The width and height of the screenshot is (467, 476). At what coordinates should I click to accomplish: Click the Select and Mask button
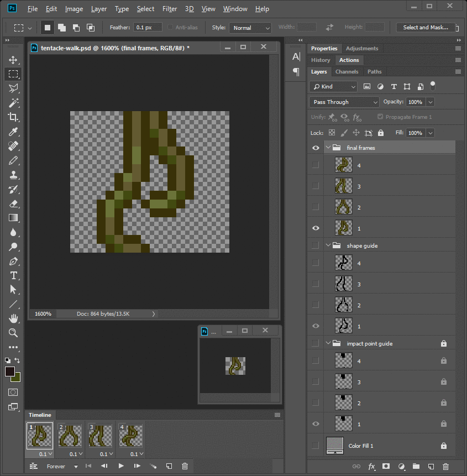(426, 28)
